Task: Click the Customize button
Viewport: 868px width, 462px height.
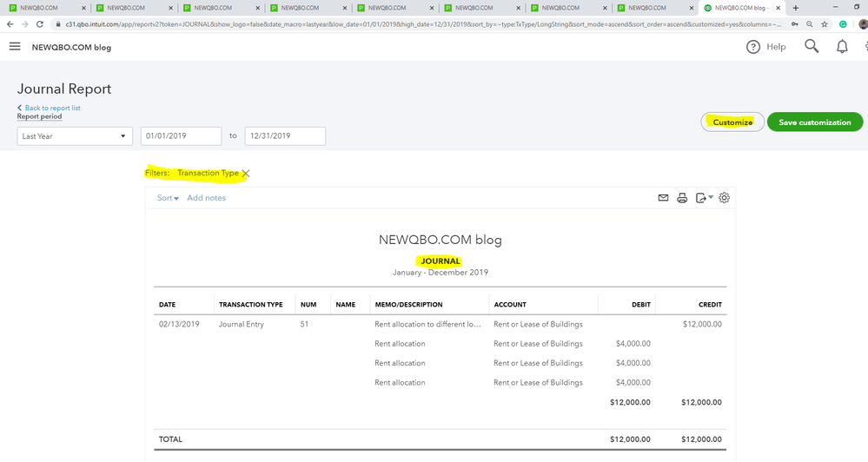Action: [x=732, y=122]
